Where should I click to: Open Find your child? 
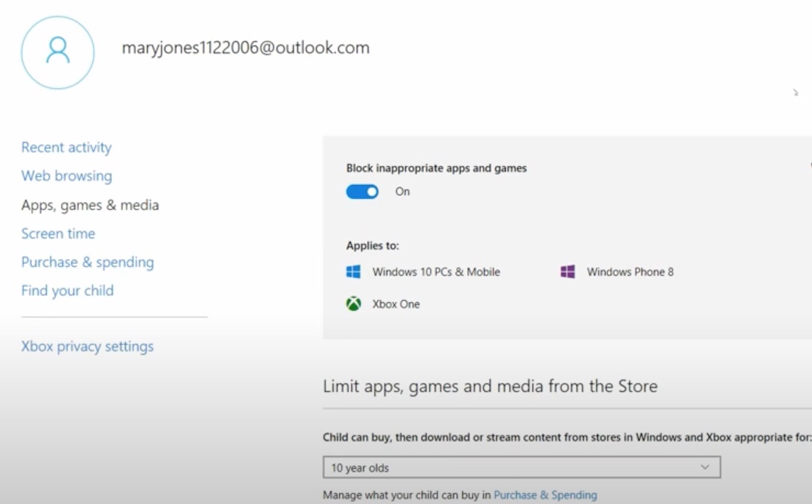(x=67, y=290)
